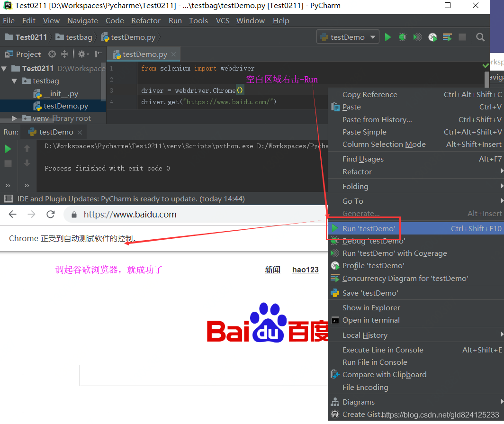Expand Go To submenu
The image size is (504, 424).
click(x=416, y=201)
